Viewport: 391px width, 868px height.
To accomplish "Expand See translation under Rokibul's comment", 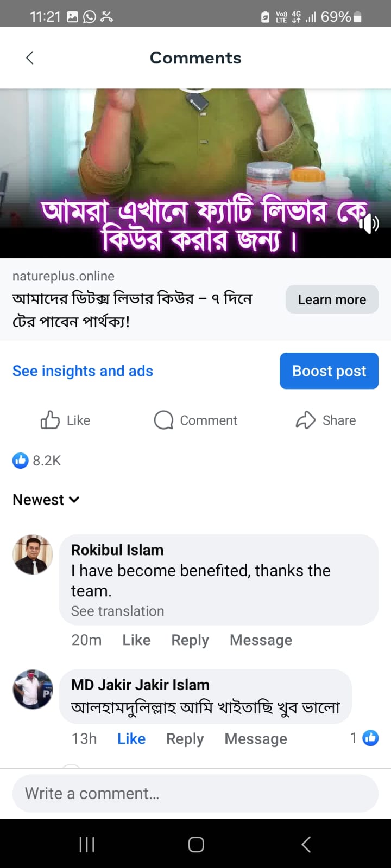I will pyautogui.click(x=117, y=611).
